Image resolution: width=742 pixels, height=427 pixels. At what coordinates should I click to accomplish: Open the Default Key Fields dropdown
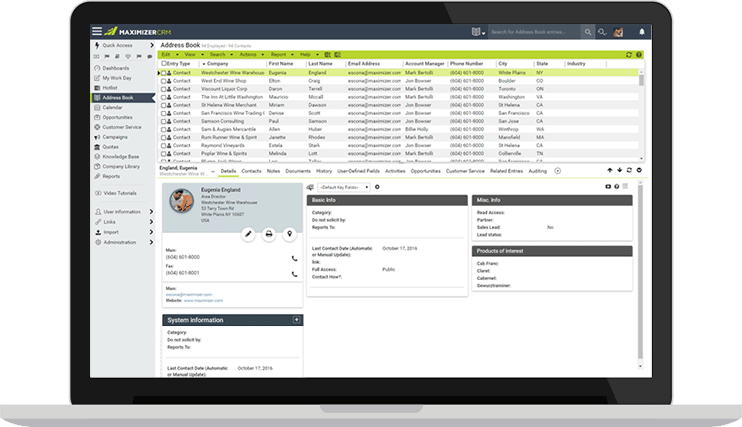pyautogui.click(x=344, y=187)
